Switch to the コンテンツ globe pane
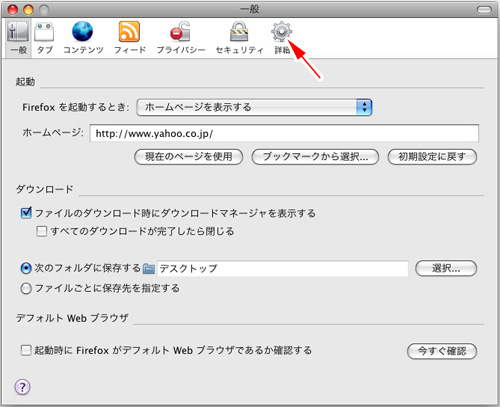500x407 pixels. pos(83,38)
